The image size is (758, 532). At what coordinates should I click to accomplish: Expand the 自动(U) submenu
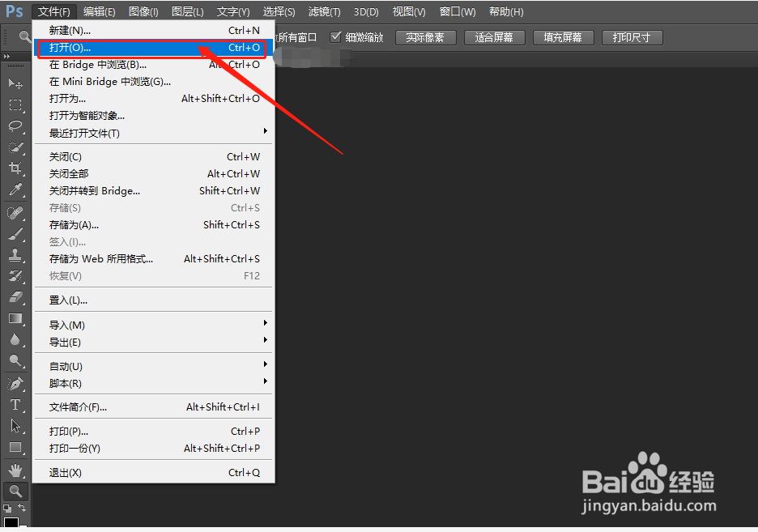click(x=153, y=366)
